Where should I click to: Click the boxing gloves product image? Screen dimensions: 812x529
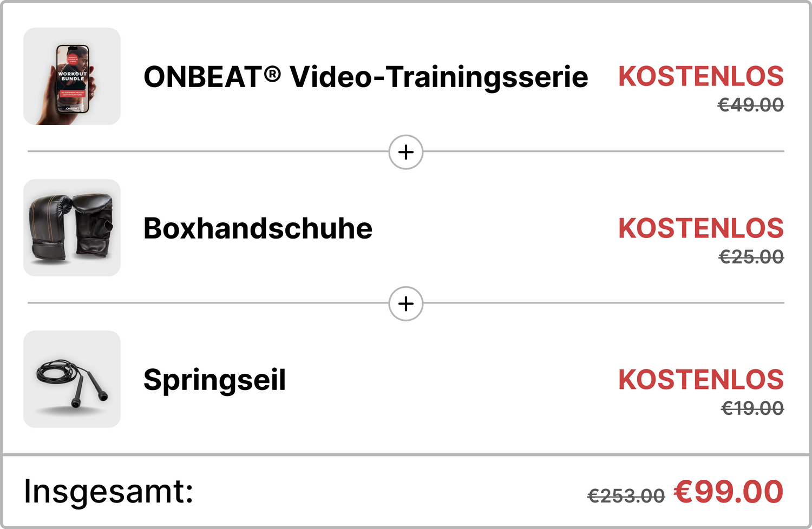pyautogui.click(x=72, y=228)
